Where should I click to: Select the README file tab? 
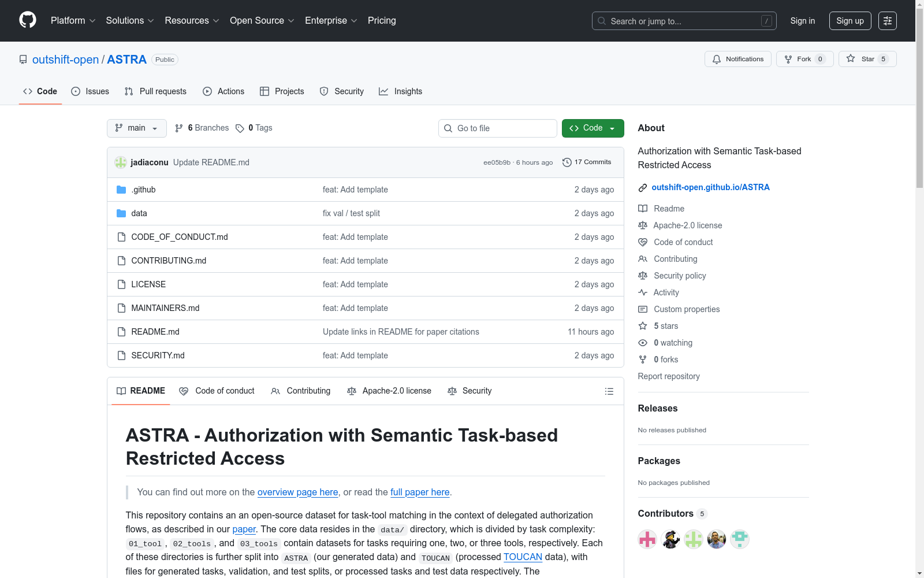141,391
